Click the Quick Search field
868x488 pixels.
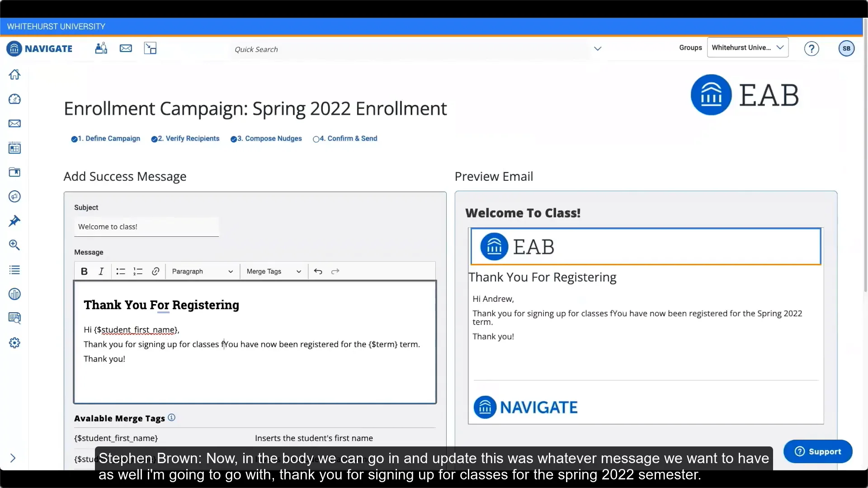pos(410,49)
